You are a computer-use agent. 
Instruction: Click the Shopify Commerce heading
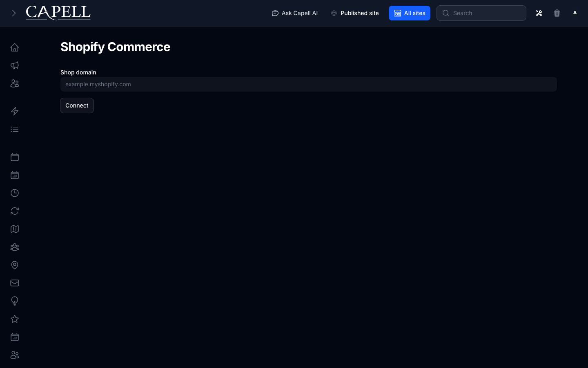tap(115, 47)
